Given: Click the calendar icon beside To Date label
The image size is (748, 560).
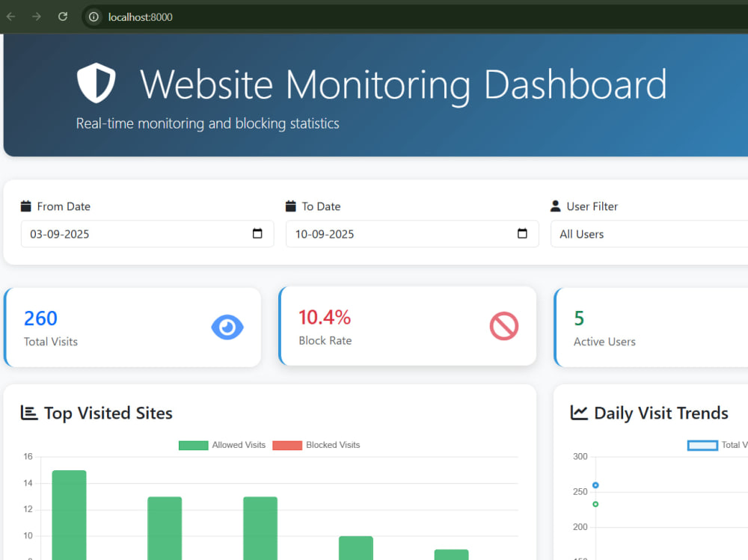Looking at the screenshot, I should point(290,206).
